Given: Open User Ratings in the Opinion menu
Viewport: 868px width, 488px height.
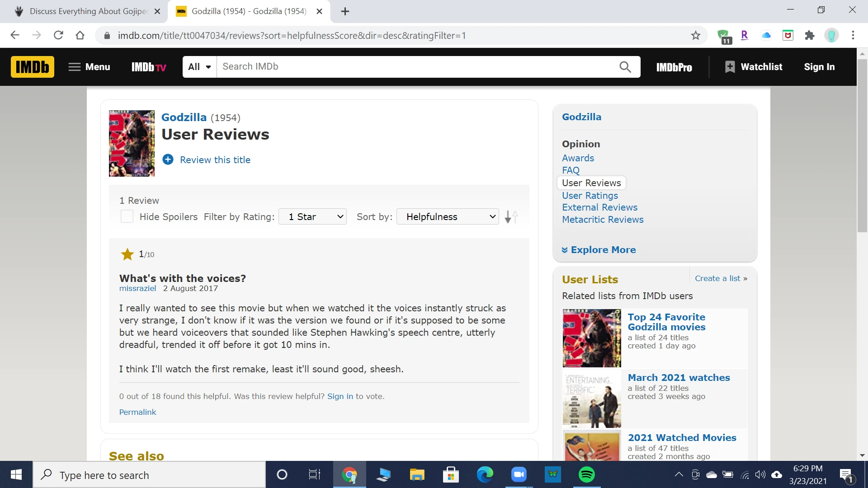Looking at the screenshot, I should tap(590, 196).
